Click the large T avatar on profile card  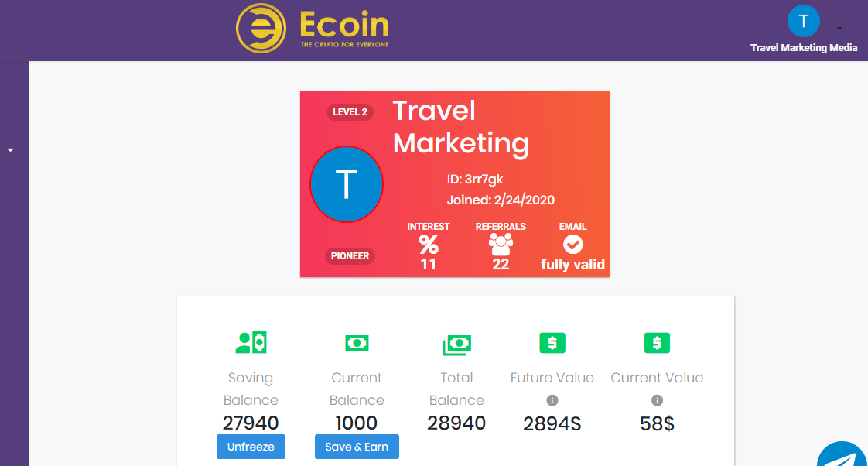(346, 184)
